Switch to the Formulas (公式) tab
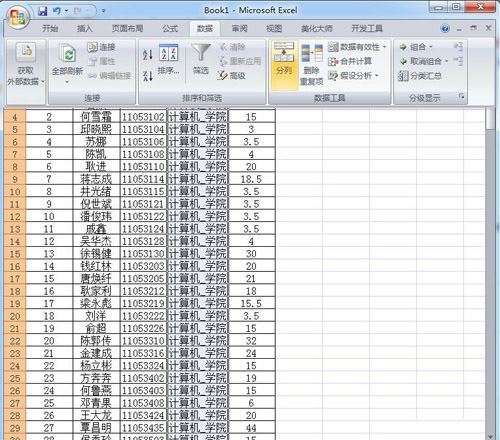The height and width of the screenshot is (440, 500). point(170,29)
